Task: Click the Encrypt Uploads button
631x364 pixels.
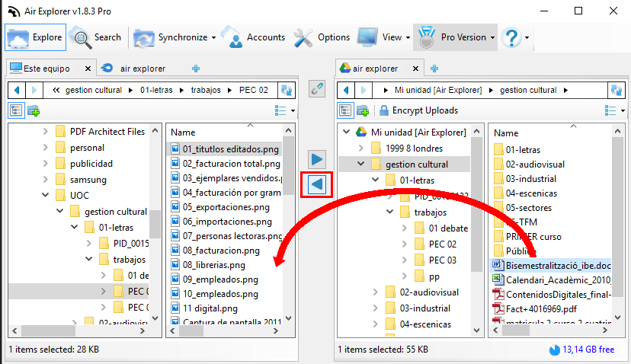Action: [418, 110]
